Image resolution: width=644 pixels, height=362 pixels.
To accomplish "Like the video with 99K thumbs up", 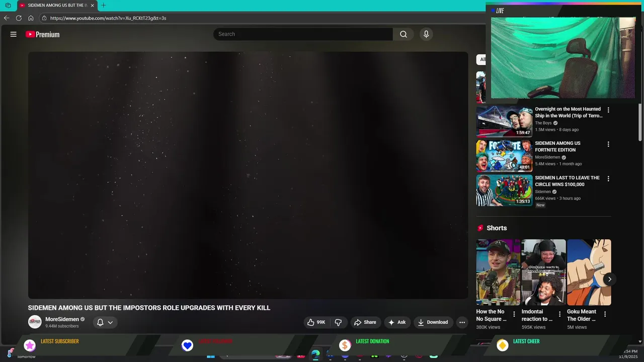I will pyautogui.click(x=316, y=322).
